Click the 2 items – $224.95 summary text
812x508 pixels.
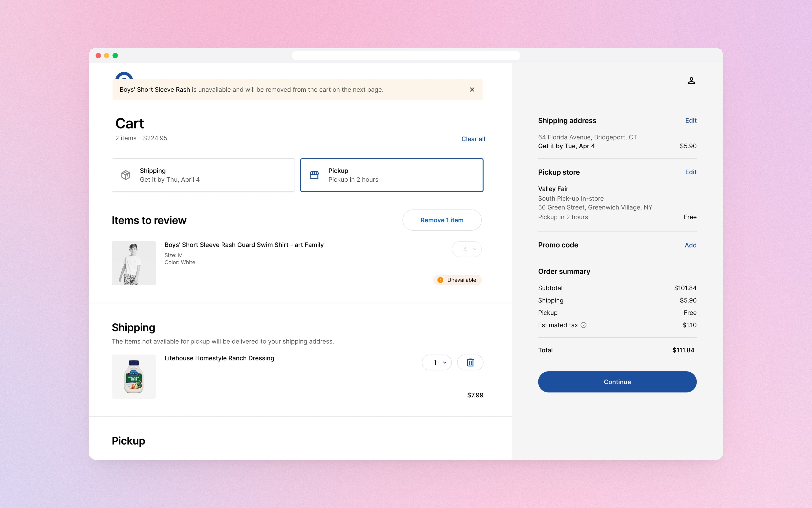[x=141, y=138]
